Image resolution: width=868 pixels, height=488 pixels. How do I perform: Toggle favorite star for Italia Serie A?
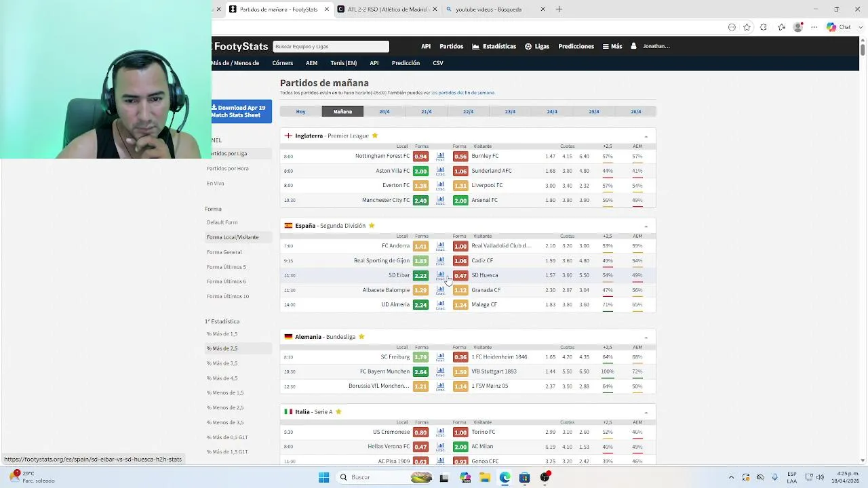point(338,411)
